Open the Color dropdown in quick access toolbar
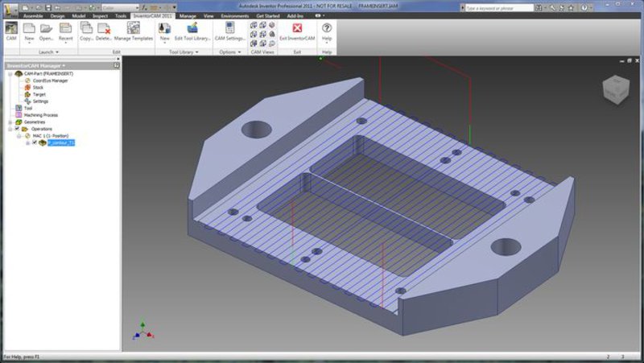Viewport: 644px width, 363px height. (138, 7)
